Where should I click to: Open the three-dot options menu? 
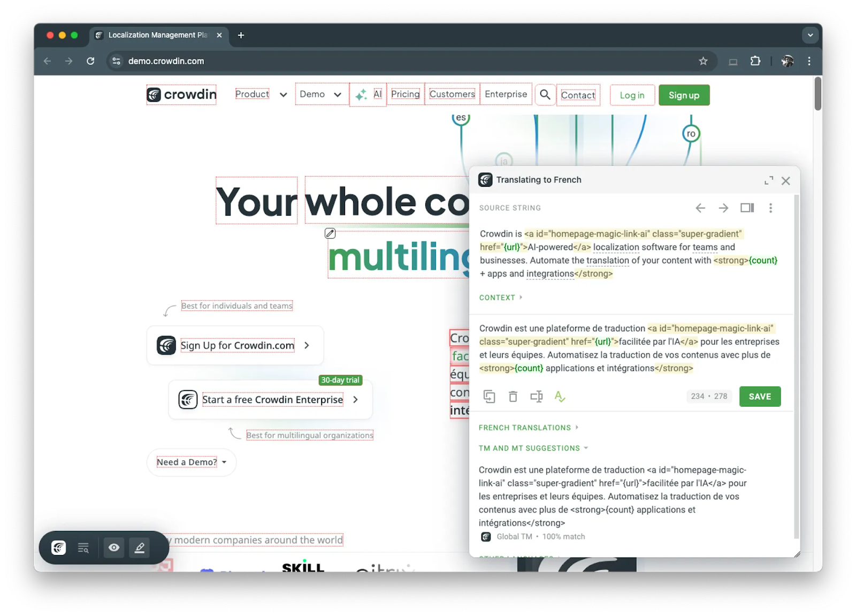771,208
